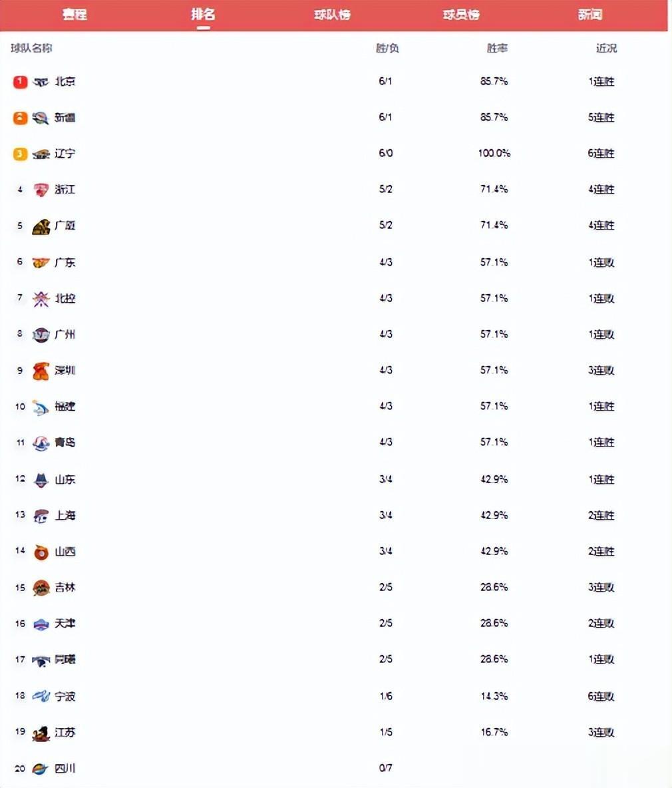Click the red rank 1 badge
The height and width of the screenshot is (788, 672).
point(20,81)
